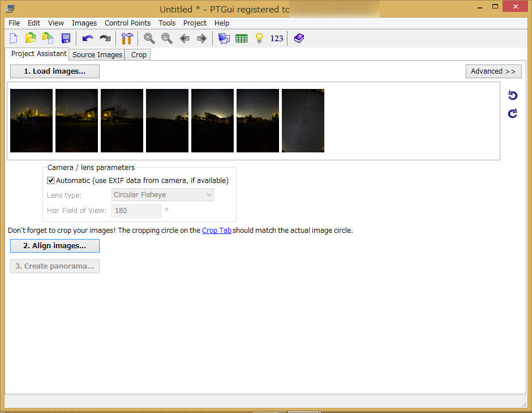Follow the Crop Tab hyperlink
This screenshot has width=532, height=413.
click(216, 230)
